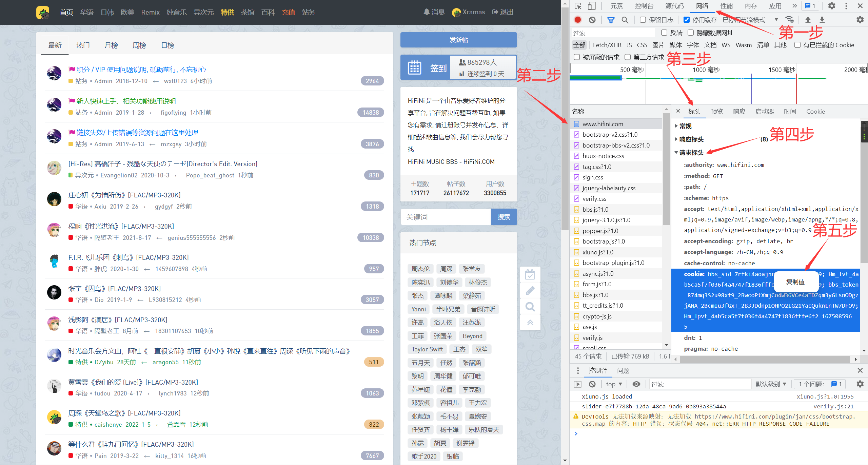Screen dimensions: 868x465
Task: Open network search magnifier icon
Action: point(625,20)
